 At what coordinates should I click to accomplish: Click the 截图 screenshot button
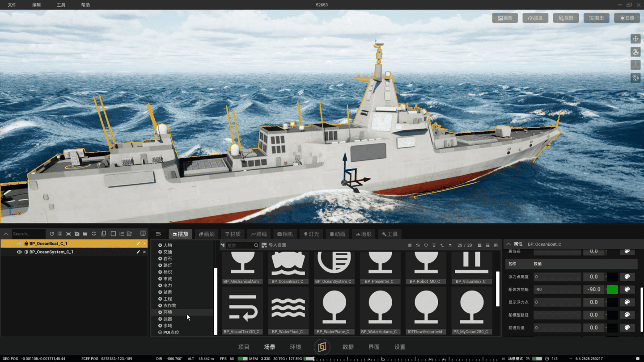pyautogui.click(x=596, y=18)
